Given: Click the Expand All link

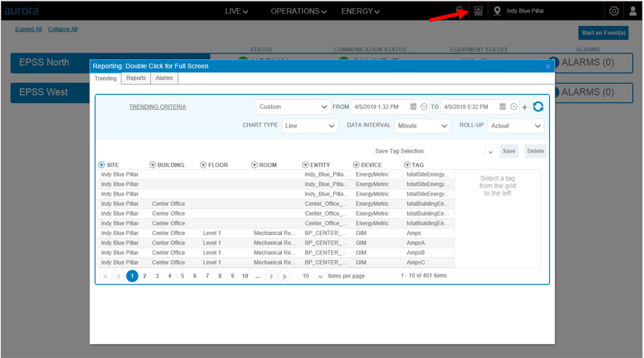Looking at the screenshot, I should pyautogui.click(x=28, y=29).
